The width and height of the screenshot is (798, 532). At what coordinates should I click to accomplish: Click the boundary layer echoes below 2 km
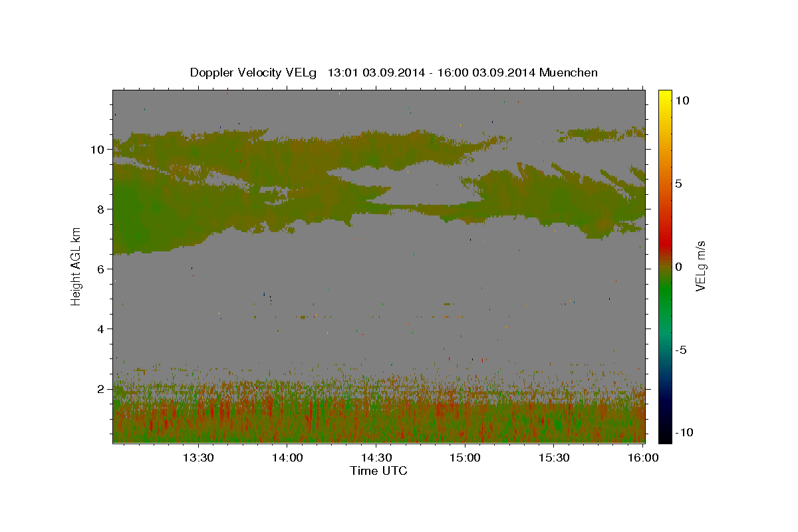click(378, 416)
